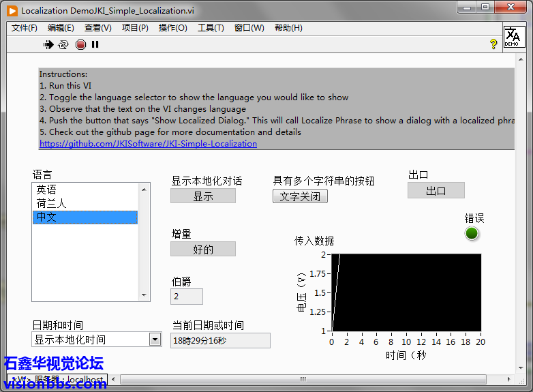Open the JKI-Simple-Localization GitHub link

(x=148, y=144)
